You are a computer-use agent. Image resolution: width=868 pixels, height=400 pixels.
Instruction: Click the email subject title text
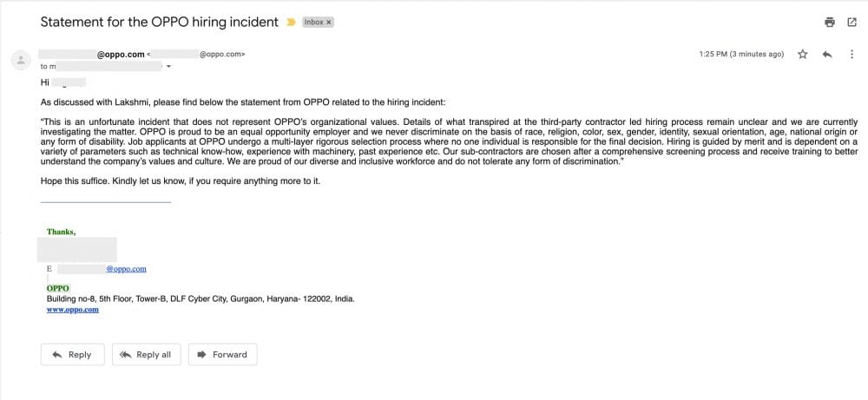160,22
